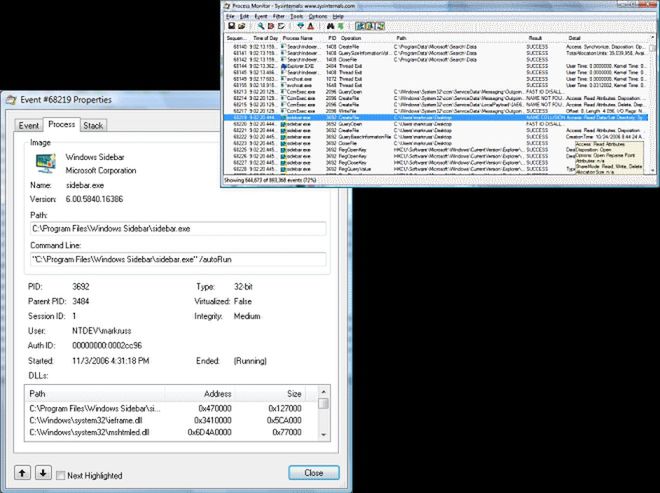Click the DLLs Path column header
Image resolution: width=660 pixels, height=493 pixels.
click(95, 394)
